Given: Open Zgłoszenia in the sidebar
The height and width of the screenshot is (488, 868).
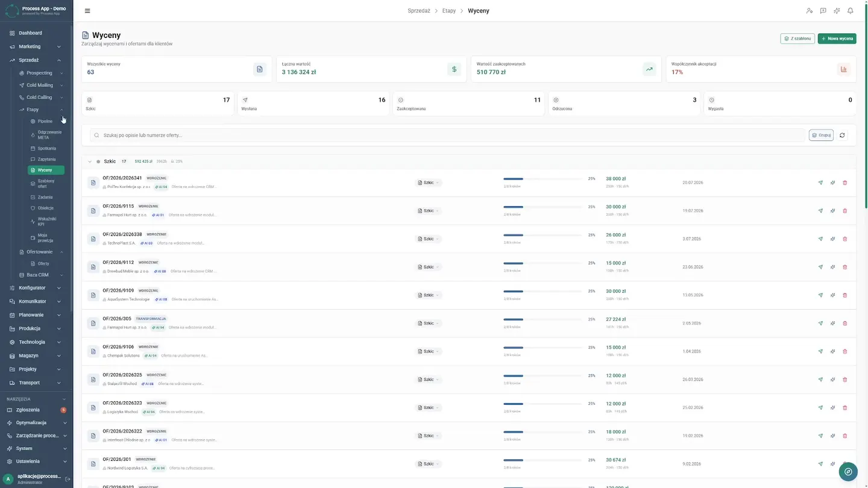Looking at the screenshot, I should 36,410.
